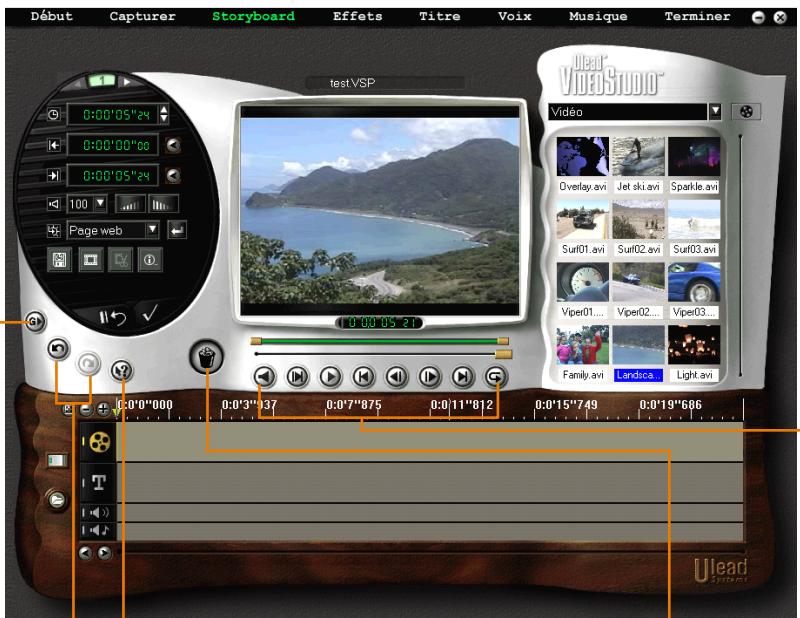
Task: Click the save trimmed video icon
Action: (59, 260)
